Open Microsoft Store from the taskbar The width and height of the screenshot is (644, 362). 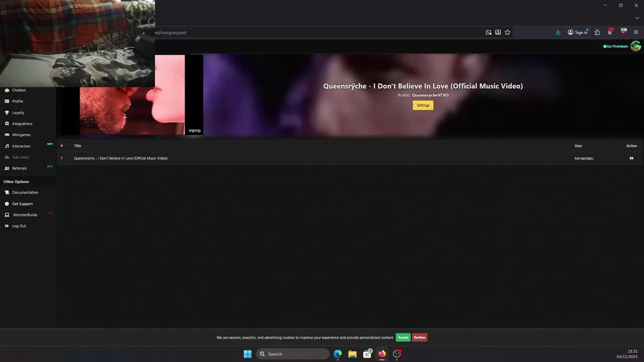[367, 354]
